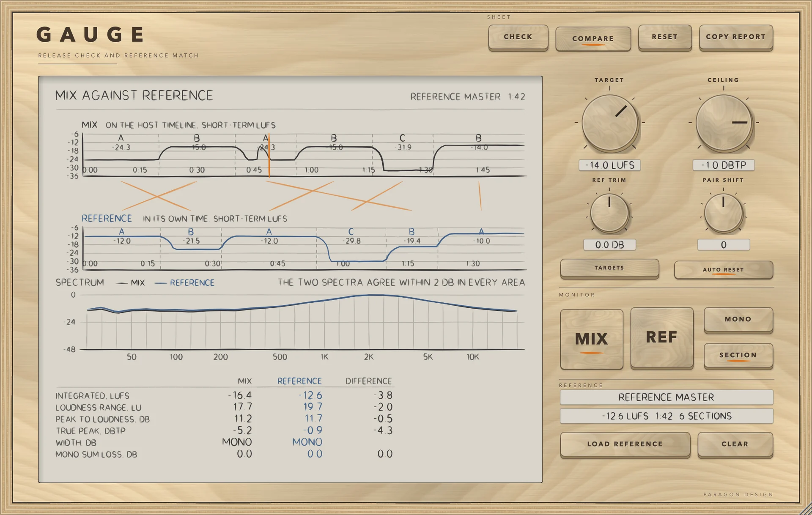Select the -14.0 LUFS target value field
The height and width of the screenshot is (515, 812).
tap(609, 165)
